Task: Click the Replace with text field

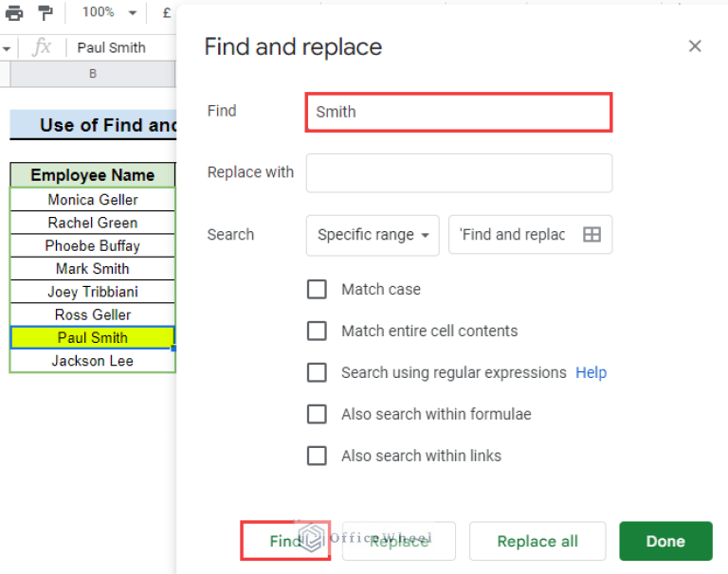Action: click(459, 173)
